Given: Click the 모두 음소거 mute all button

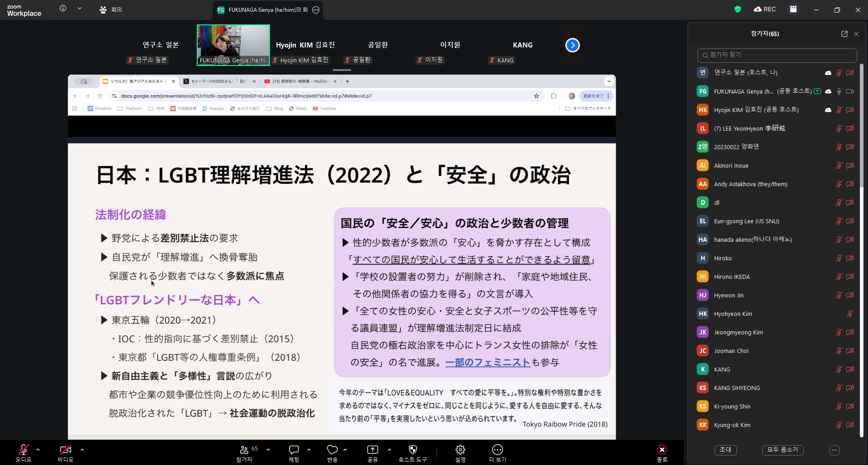Looking at the screenshot, I should [x=783, y=450].
